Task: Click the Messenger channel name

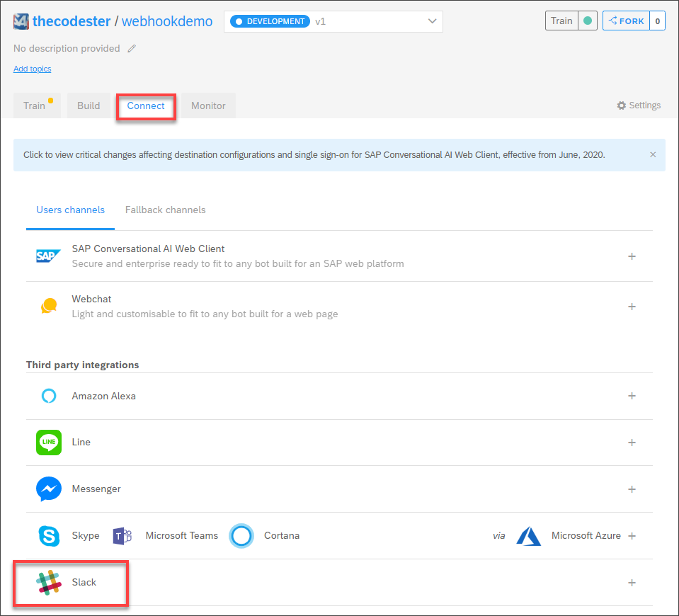Action: click(96, 489)
